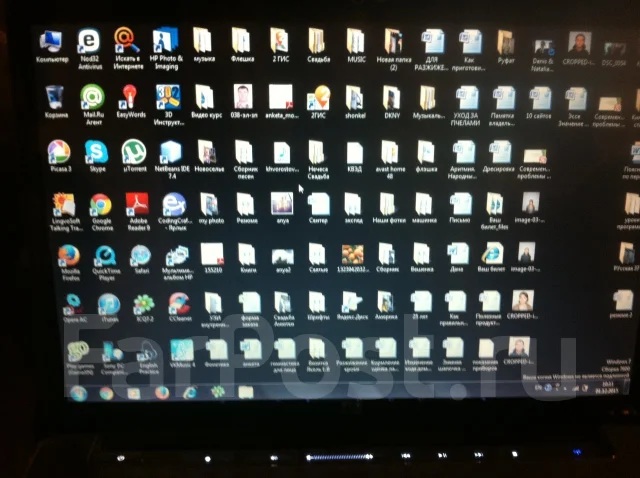
Task: Open the Руфат folder
Action: click(x=506, y=47)
